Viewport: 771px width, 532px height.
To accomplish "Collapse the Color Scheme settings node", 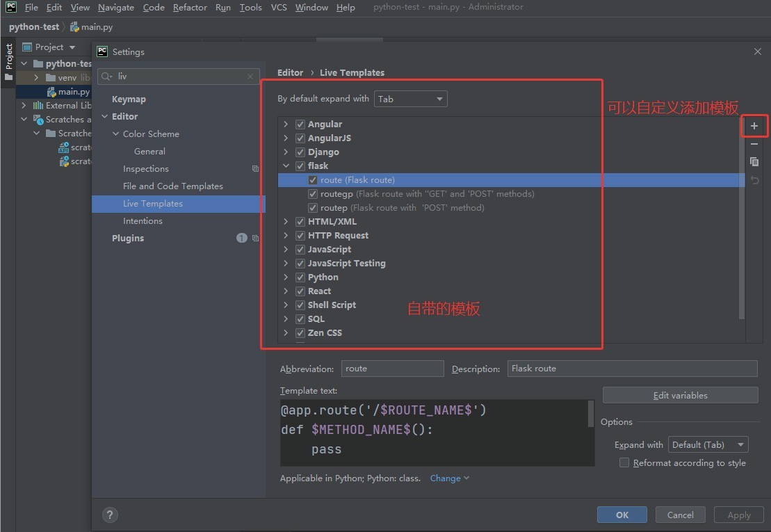I will (115, 134).
